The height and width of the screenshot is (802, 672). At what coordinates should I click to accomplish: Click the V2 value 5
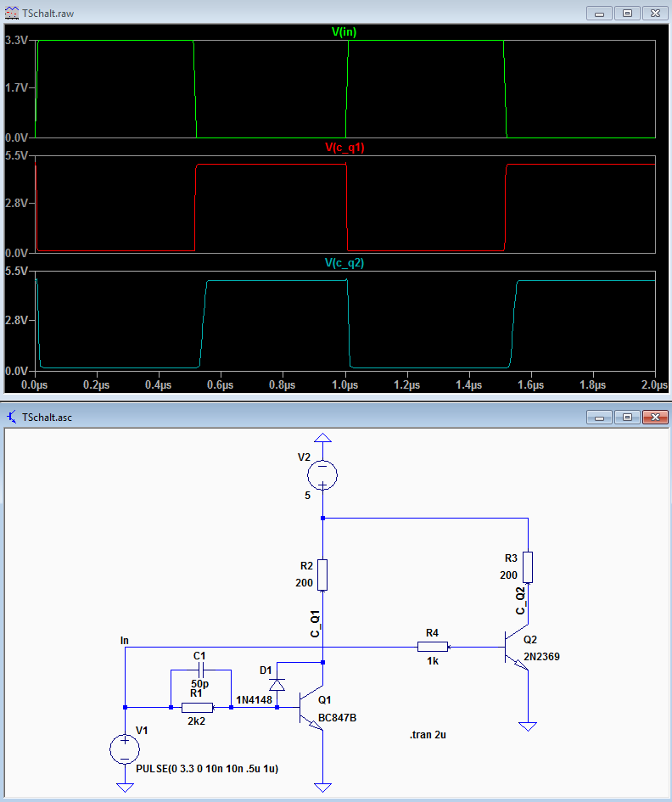(x=307, y=496)
